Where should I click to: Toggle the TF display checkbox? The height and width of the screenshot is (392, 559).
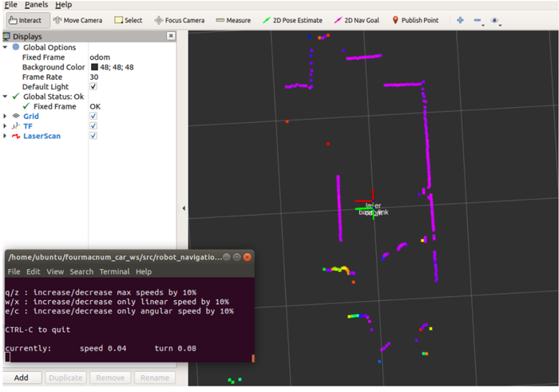point(93,126)
